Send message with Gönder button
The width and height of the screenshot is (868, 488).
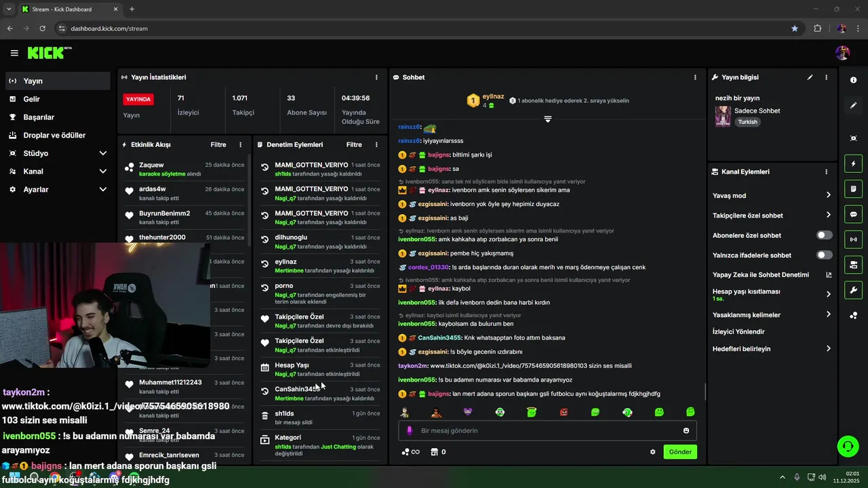pyautogui.click(x=680, y=452)
